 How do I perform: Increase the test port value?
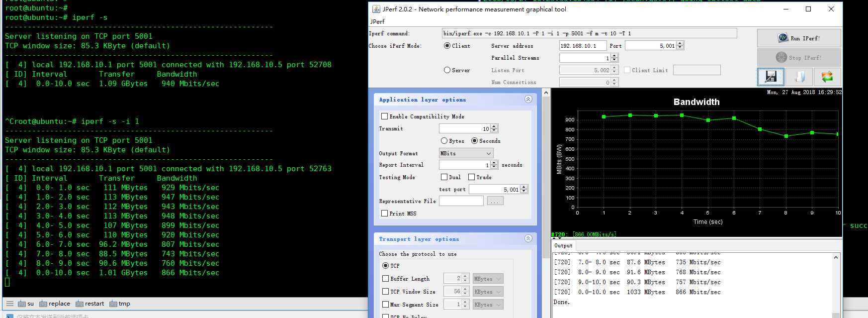(524, 187)
